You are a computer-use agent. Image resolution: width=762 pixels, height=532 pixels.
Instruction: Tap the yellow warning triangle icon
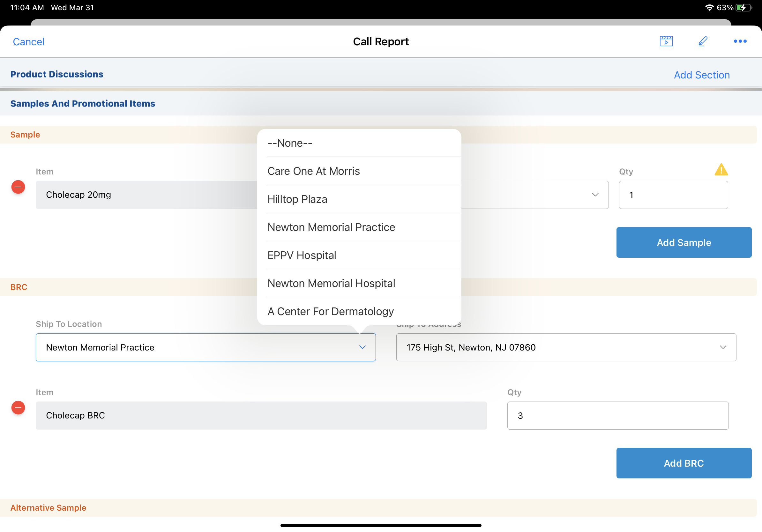tap(721, 170)
